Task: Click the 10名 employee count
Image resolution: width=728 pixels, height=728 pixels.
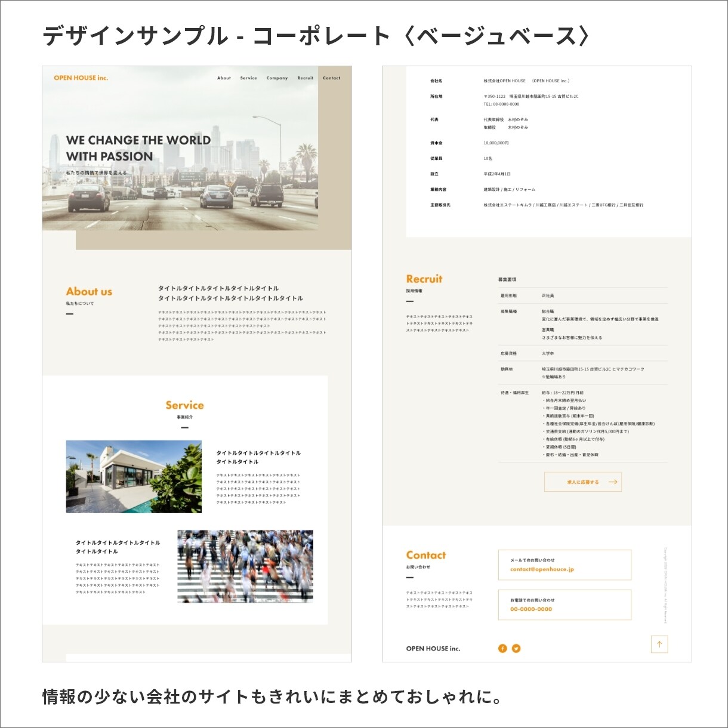Action: tap(488, 159)
